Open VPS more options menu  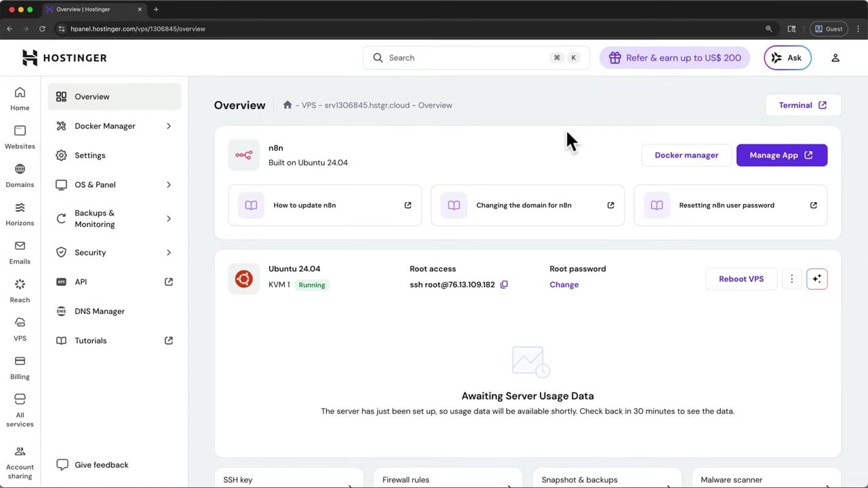[x=791, y=279]
